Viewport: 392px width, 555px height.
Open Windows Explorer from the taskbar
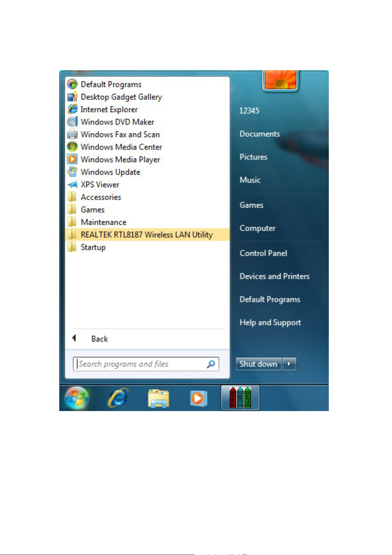coord(158,398)
